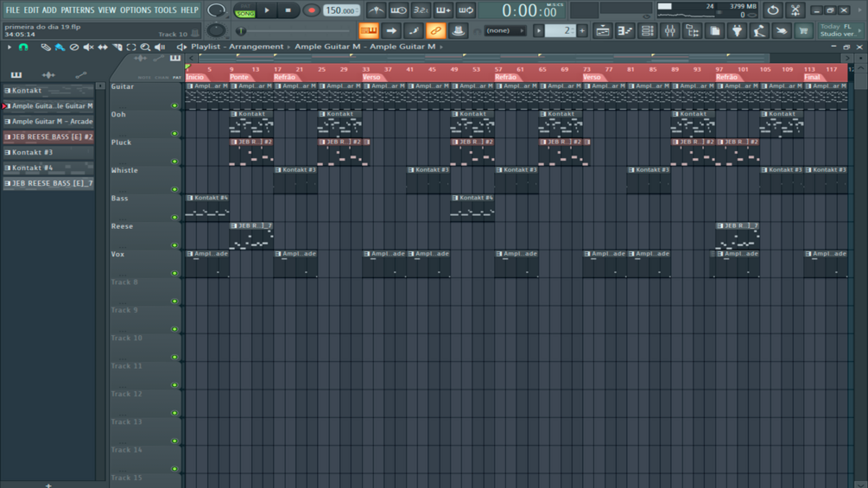868x488 pixels.
Task: Select Kontakt #3 in the picker
Action: [48, 152]
